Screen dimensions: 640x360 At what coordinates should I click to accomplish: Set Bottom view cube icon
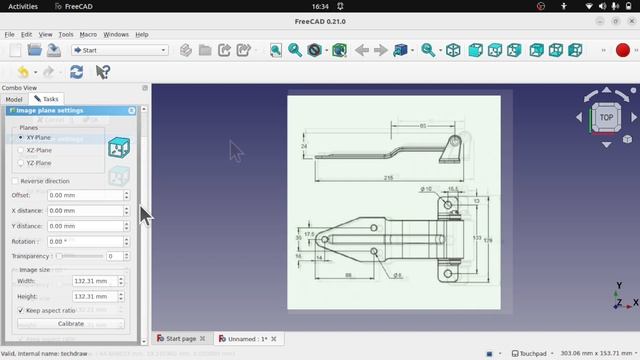pos(556,50)
